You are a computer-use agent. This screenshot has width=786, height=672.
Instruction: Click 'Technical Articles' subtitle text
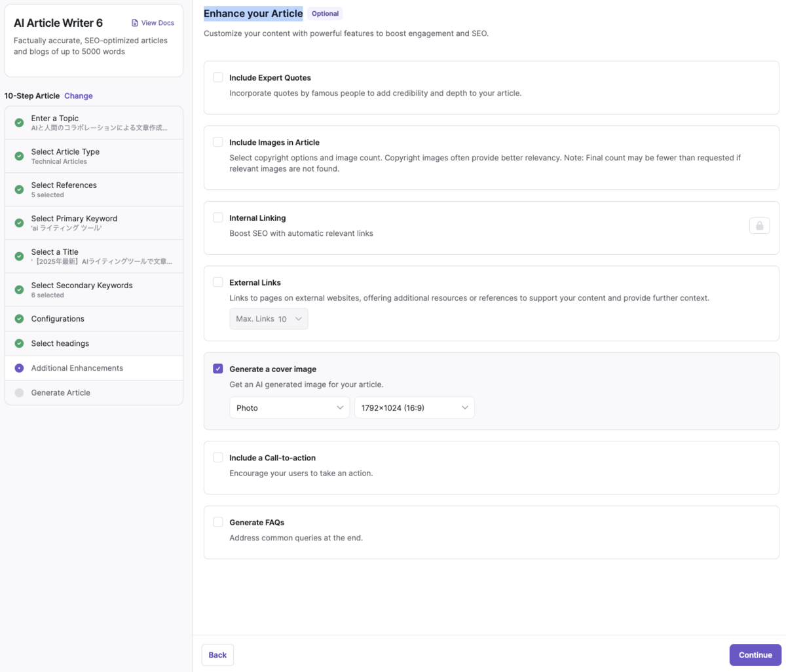click(59, 162)
